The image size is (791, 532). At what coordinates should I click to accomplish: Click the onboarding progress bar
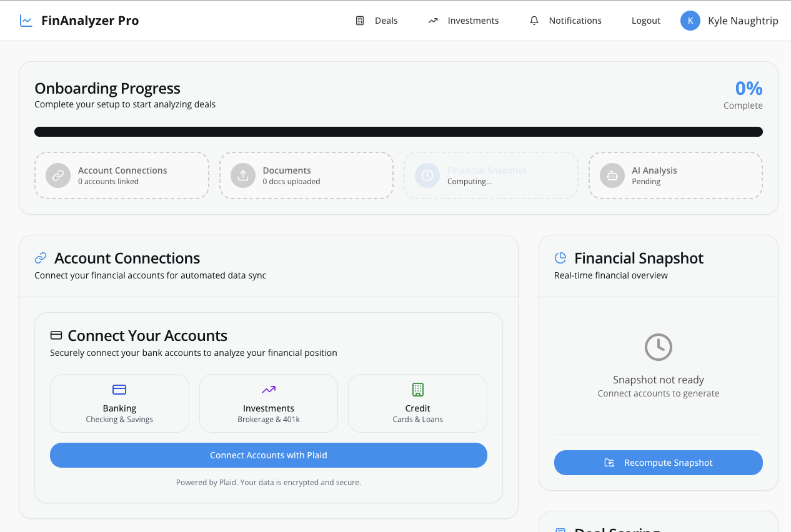(x=399, y=131)
